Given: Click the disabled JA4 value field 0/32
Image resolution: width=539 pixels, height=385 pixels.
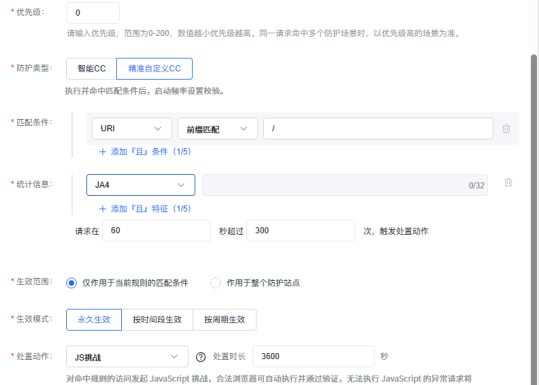Looking at the screenshot, I should (x=345, y=185).
